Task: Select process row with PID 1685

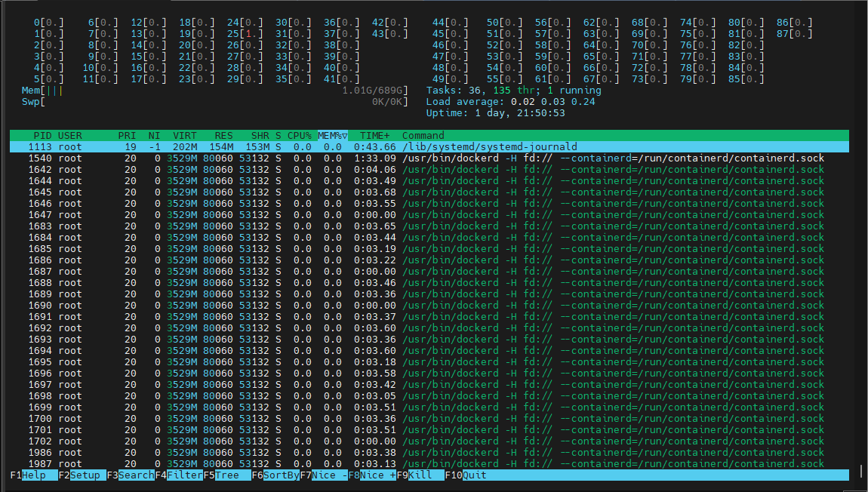Action: coord(429,249)
